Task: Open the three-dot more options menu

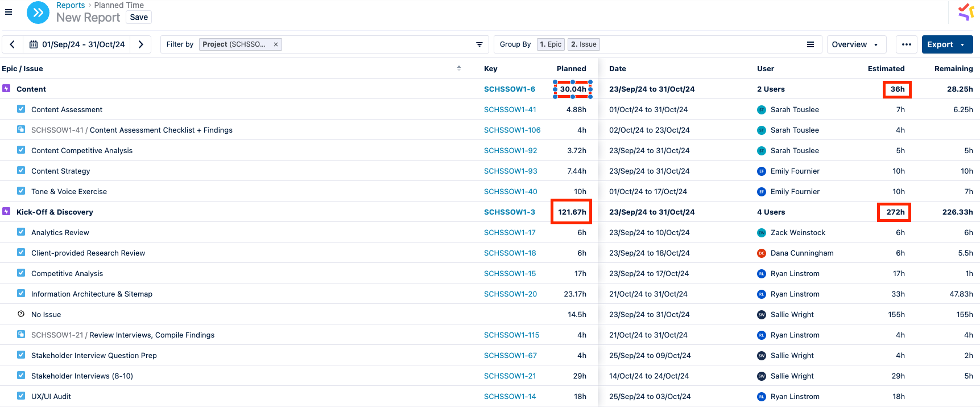Action: point(907,44)
